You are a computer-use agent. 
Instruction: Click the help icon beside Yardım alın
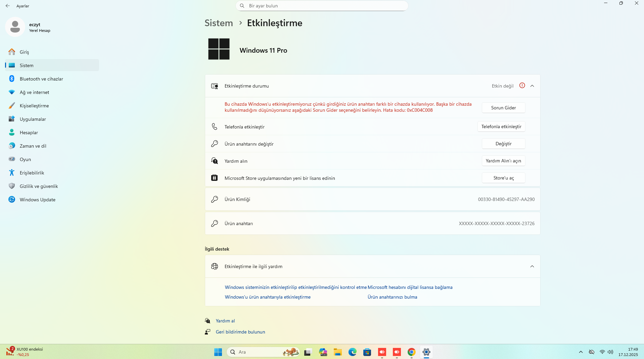click(215, 161)
